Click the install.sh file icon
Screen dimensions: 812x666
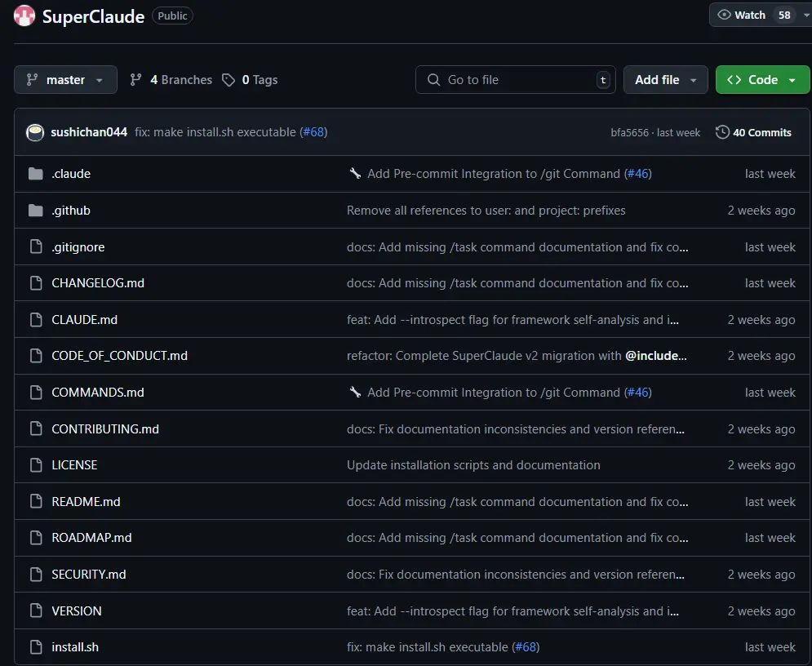pos(35,647)
